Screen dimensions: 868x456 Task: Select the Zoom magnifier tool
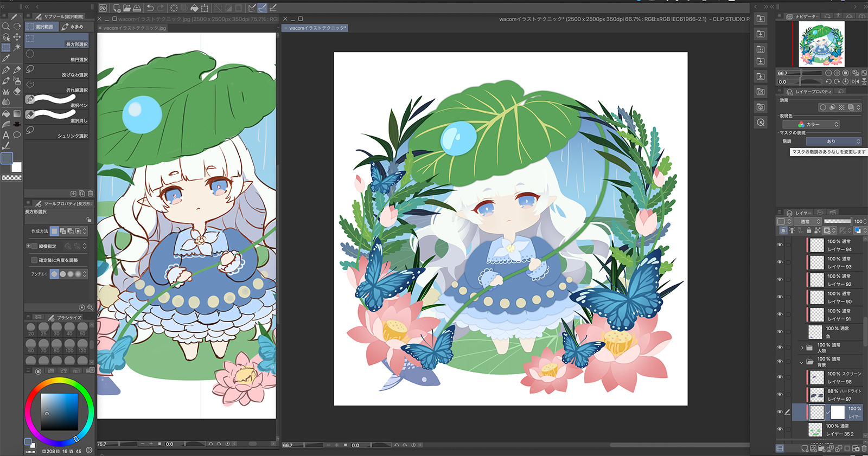(6, 26)
